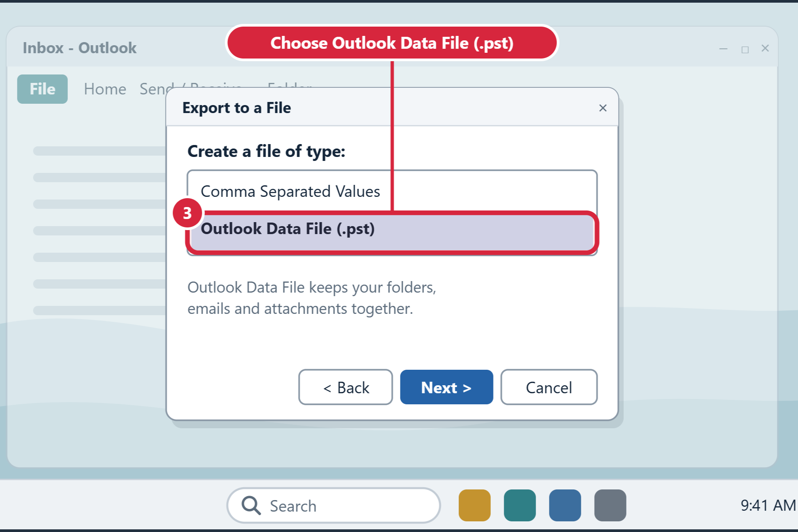Cancel the export dialog

(x=549, y=387)
